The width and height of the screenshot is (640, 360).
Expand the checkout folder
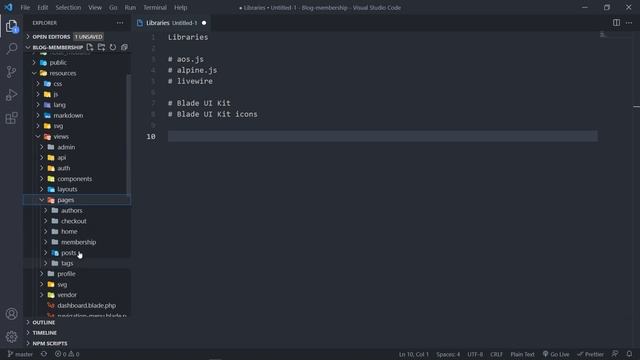coord(73,221)
